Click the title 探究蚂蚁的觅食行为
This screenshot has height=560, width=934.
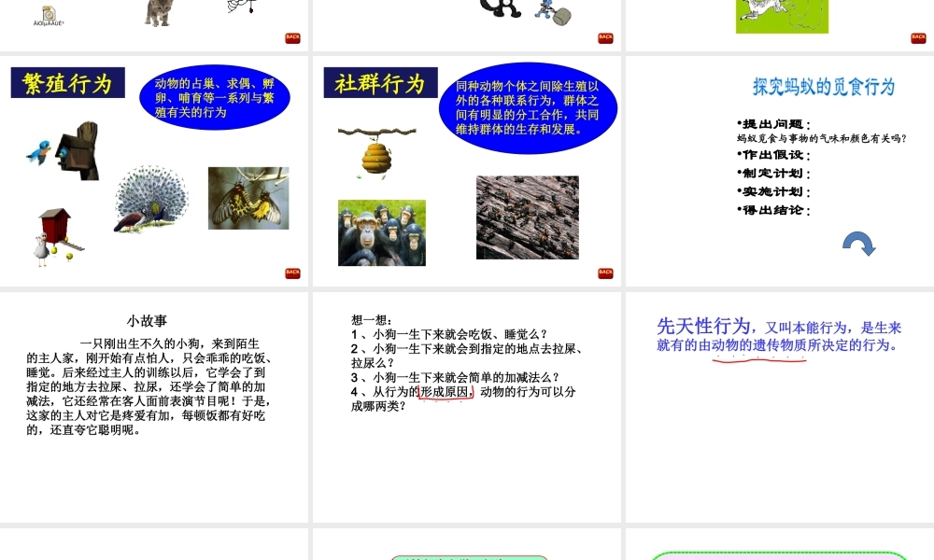coord(824,87)
